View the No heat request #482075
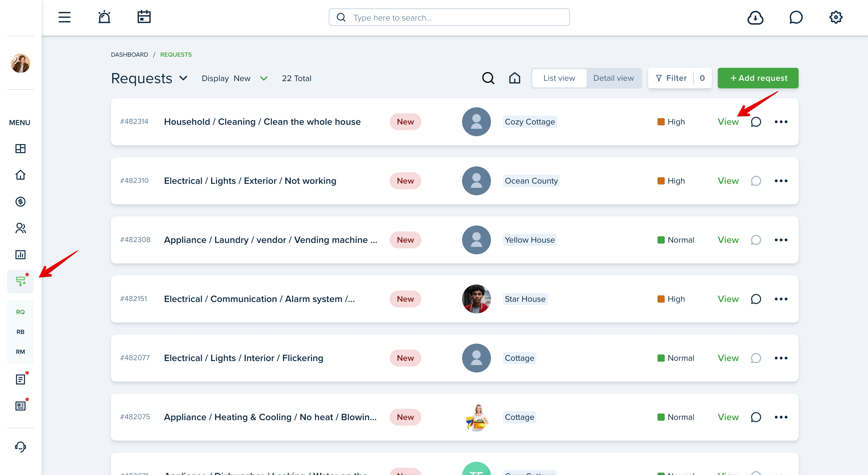The width and height of the screenshot is (868, 475). [x=728, y=417]
